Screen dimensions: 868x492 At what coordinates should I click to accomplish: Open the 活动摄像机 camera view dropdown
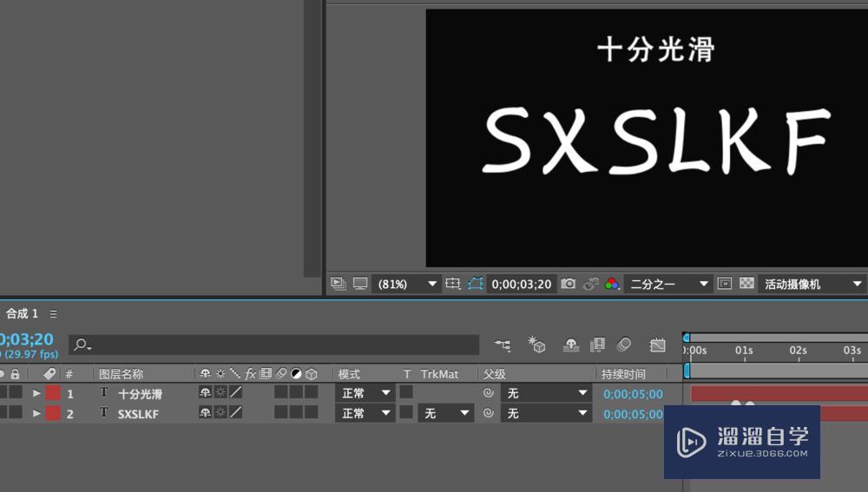click(812, 284)
